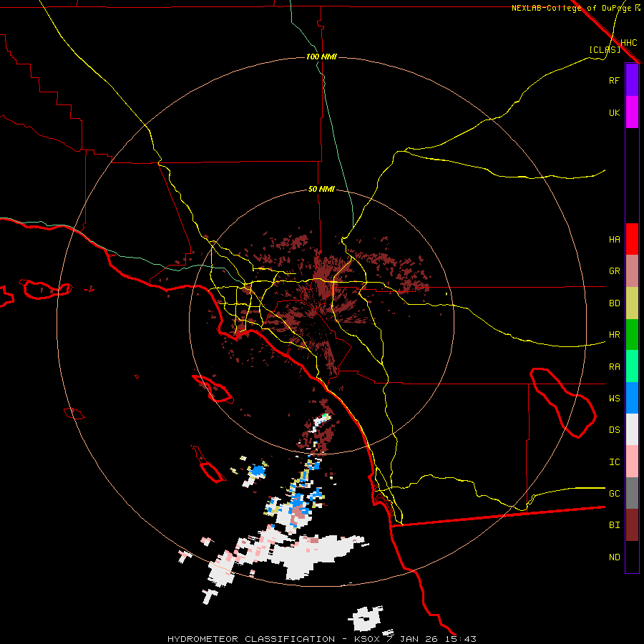Click the HHC product label

[628, 43]
